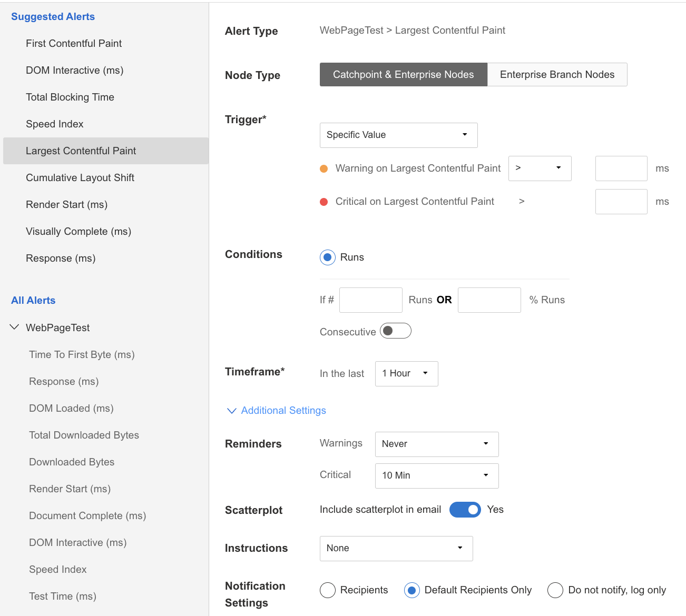
Task: Select Runs condition radio button
Action: (328, 257)
